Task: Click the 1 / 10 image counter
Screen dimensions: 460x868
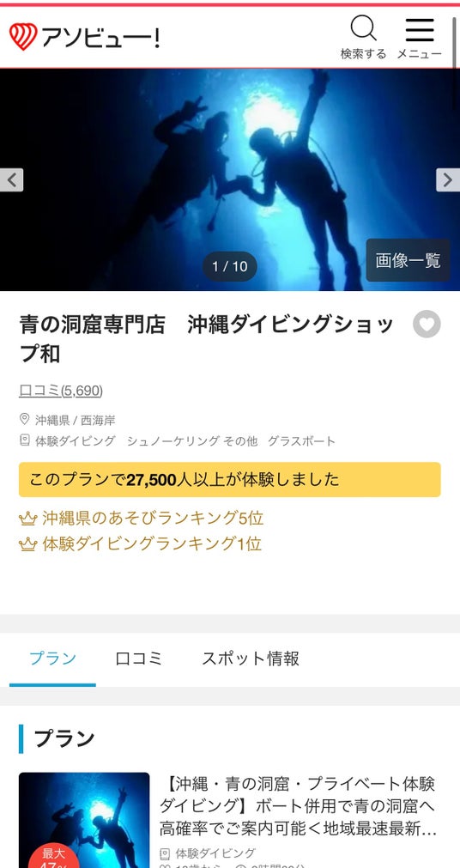Action: point(230,266)
